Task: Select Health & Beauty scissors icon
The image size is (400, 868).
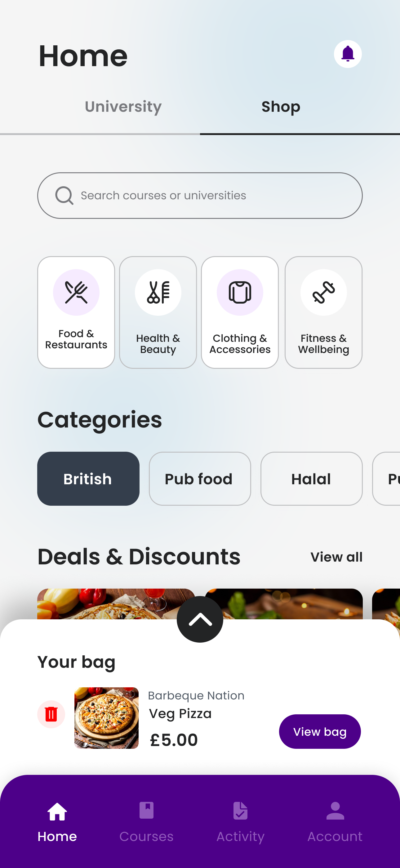Action: coord(158,292)
